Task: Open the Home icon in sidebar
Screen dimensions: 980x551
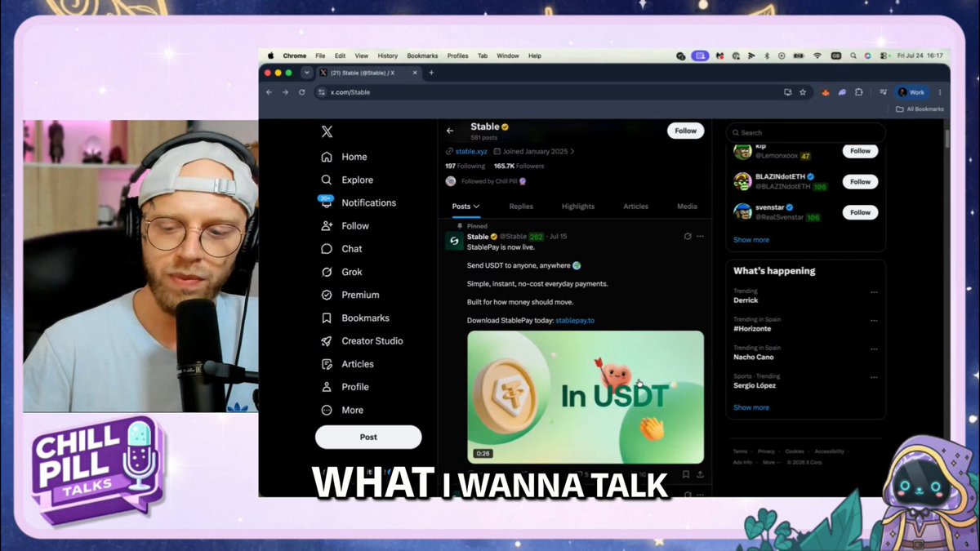Action: click(327, 157)
